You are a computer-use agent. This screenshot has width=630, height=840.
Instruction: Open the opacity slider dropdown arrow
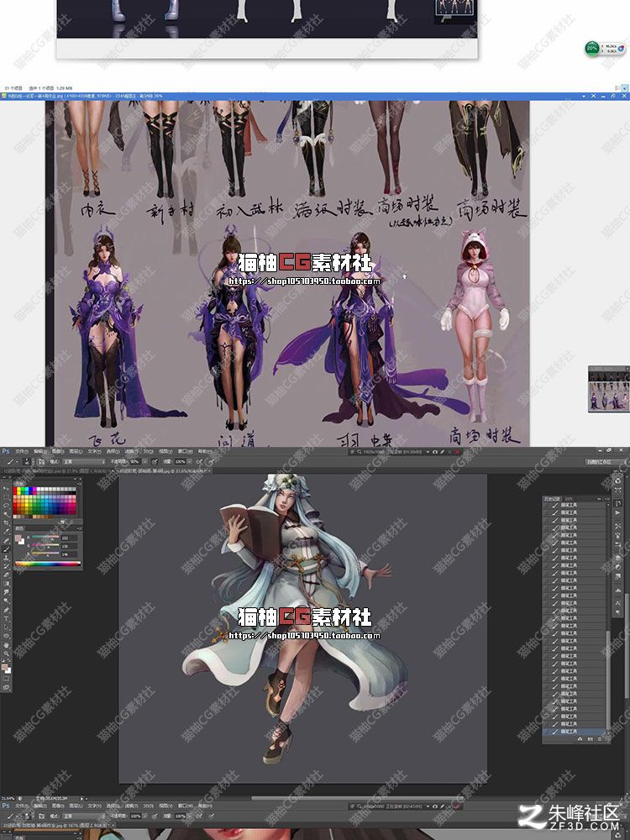coord(144,462)
